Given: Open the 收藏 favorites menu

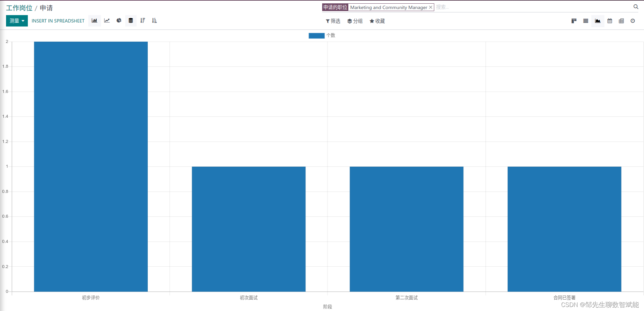Looking at the screenshot, I should tap(377, 21).
